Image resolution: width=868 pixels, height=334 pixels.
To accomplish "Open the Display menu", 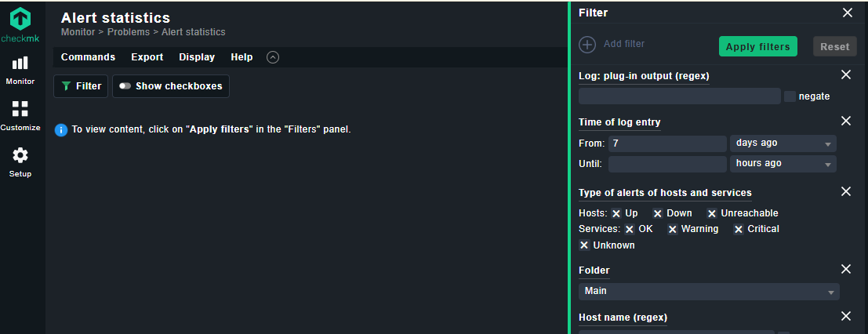I will 197,57.
